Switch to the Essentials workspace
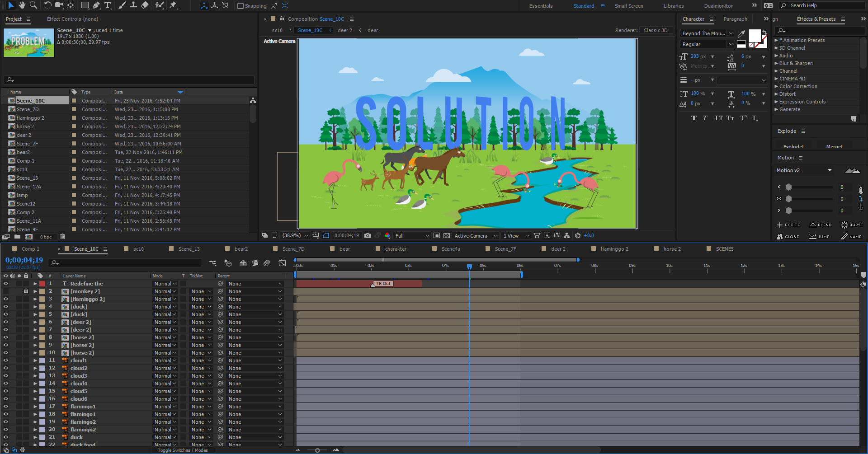Screen dimensions: 868x454 click(x=541, y=6)
